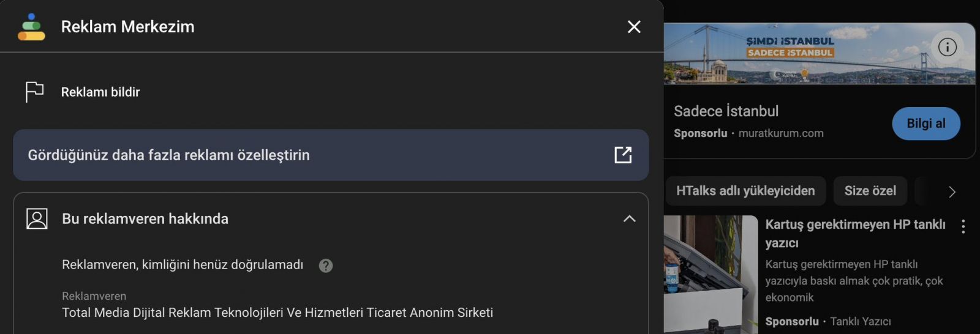Collapse Bu reklamveren hakkında section
The height and width of the screenshot is (334, 980).
coord(629,218)
